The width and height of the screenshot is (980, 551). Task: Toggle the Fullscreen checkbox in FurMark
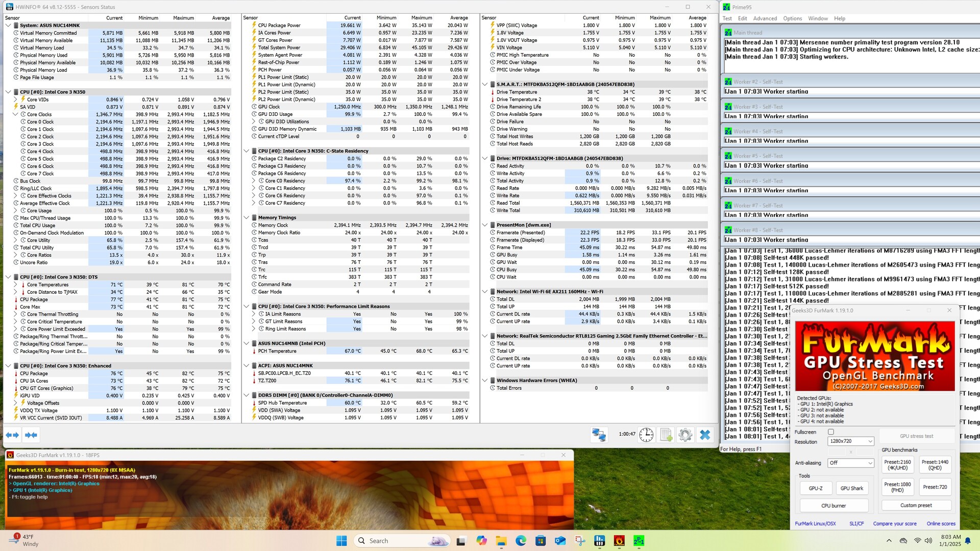[831, 432]
